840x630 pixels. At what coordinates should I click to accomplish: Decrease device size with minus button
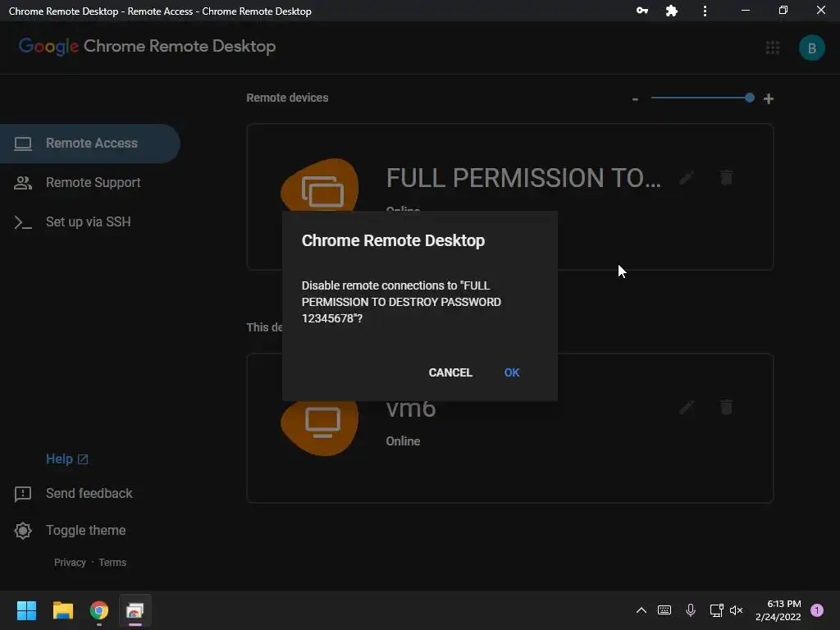pyautogui.click(x=635, y=99)
